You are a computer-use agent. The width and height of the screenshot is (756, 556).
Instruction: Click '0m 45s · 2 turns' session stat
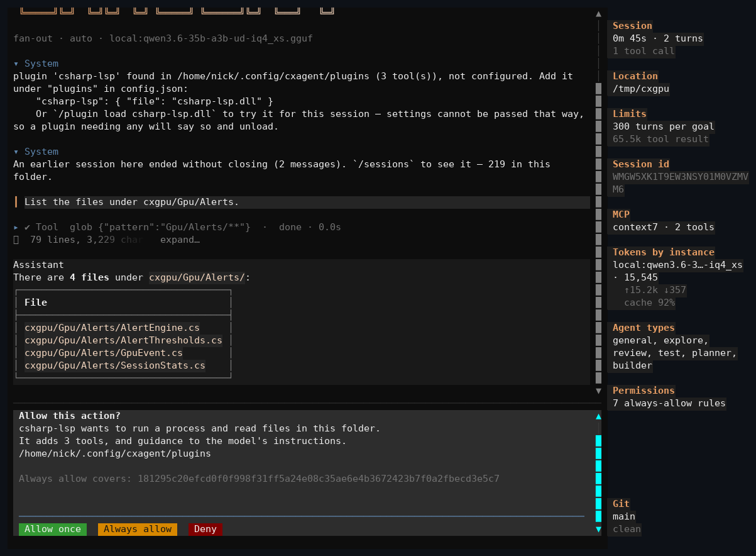[658, 38]
